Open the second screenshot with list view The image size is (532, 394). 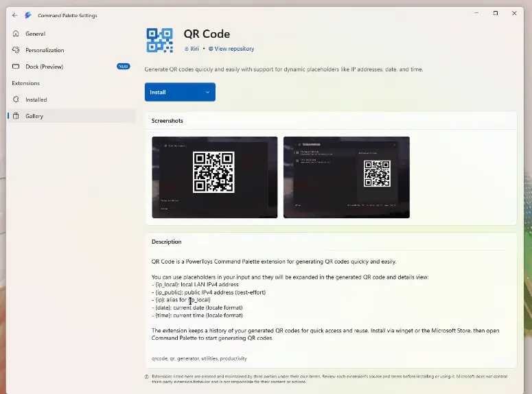pos(347,178)
